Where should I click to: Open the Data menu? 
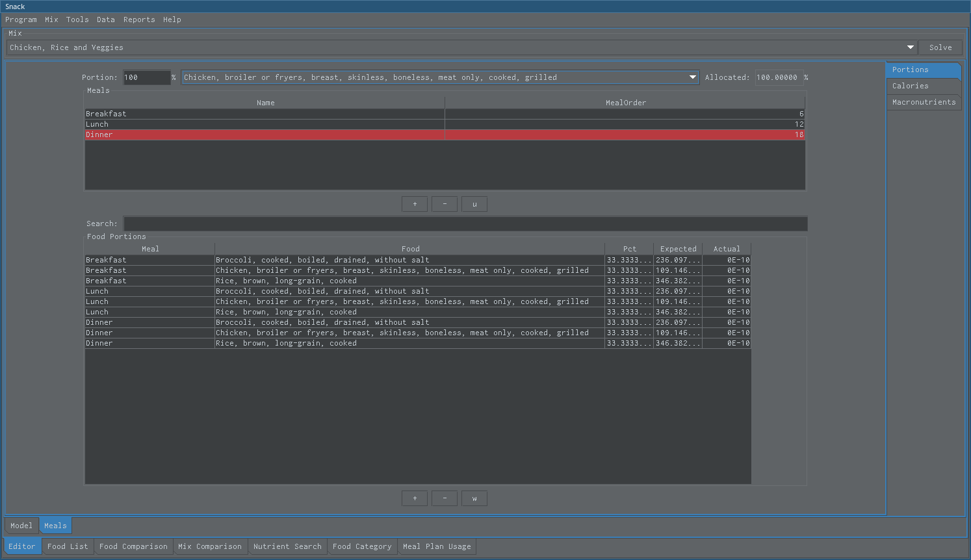(106, 19)
